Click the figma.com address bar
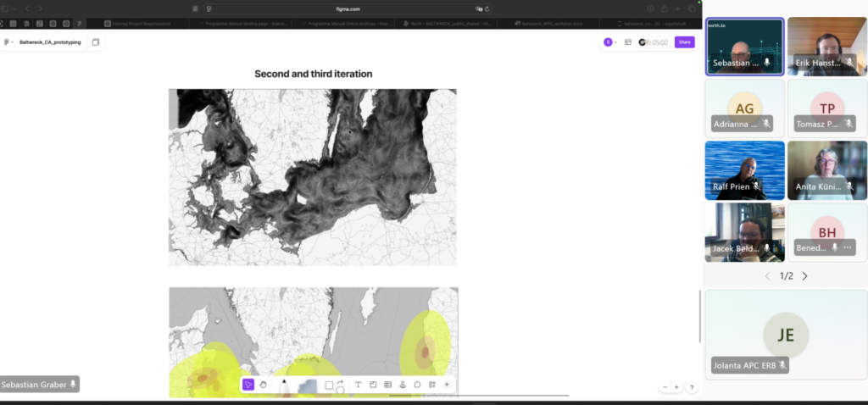 coord(433,8)
